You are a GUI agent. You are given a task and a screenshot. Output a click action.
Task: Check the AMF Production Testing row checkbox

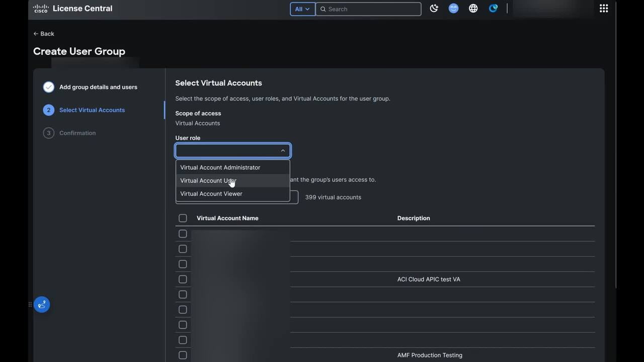[x=183, y=355]
